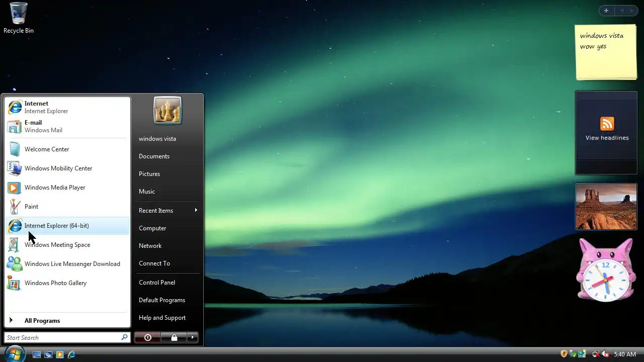Expand All Programs
The height and width of the screenshot is (362, 644).
(67, 320)
